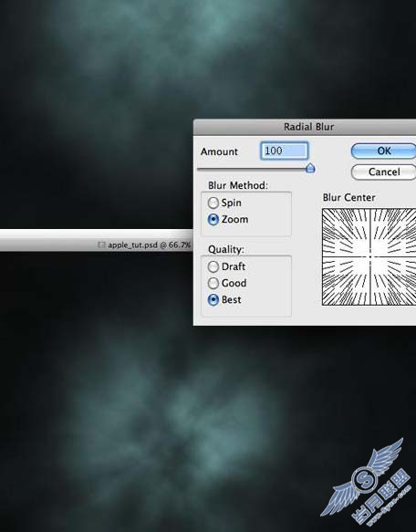Click the Quality group label

coord(226,250)
